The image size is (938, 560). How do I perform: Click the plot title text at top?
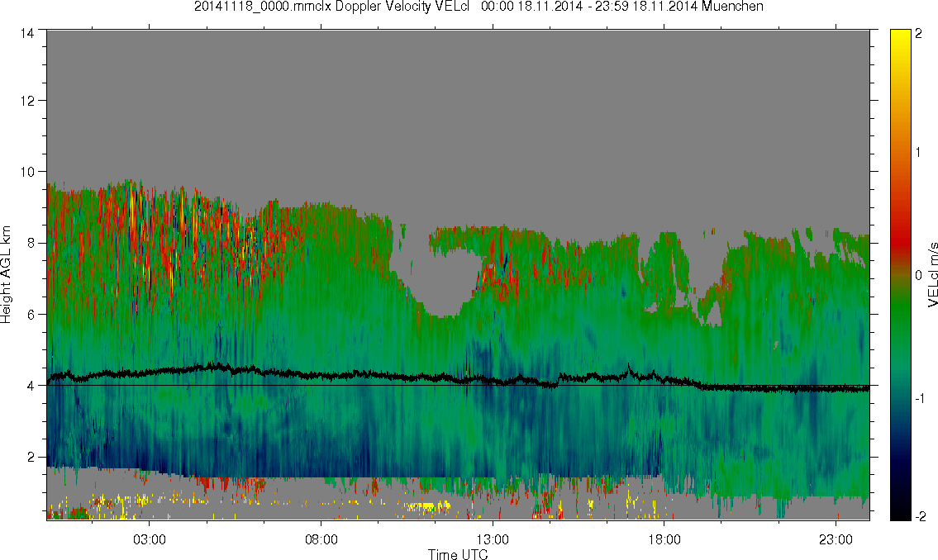[x=479, y=7]
